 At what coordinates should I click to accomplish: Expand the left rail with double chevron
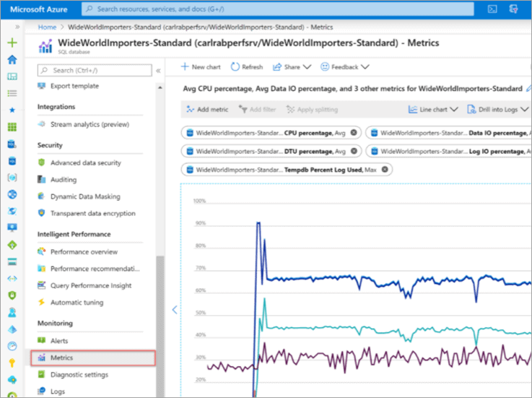pos(17,27)
